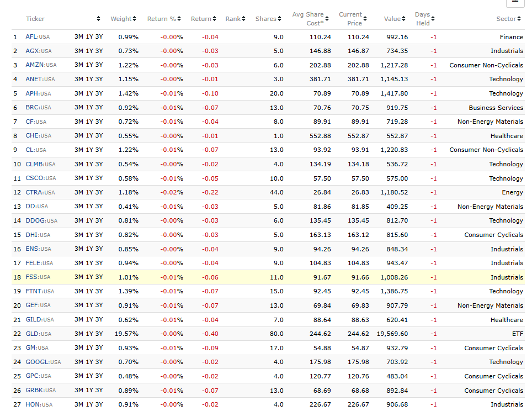Screen dimensions: 532x411
Task: Open the GOOGL:USA ticker link
Action: (43, 362)
